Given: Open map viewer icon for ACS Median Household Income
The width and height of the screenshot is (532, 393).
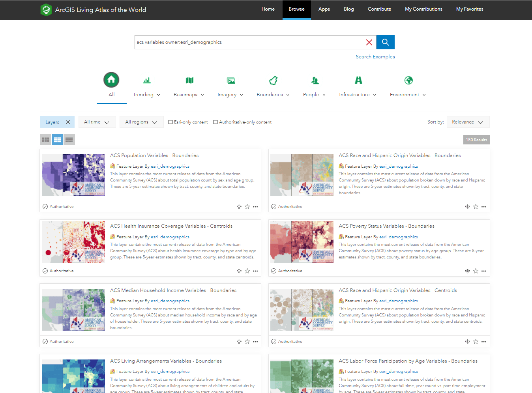Looking at the screenshot, I should pyautogui.click(x=239, y=342).
